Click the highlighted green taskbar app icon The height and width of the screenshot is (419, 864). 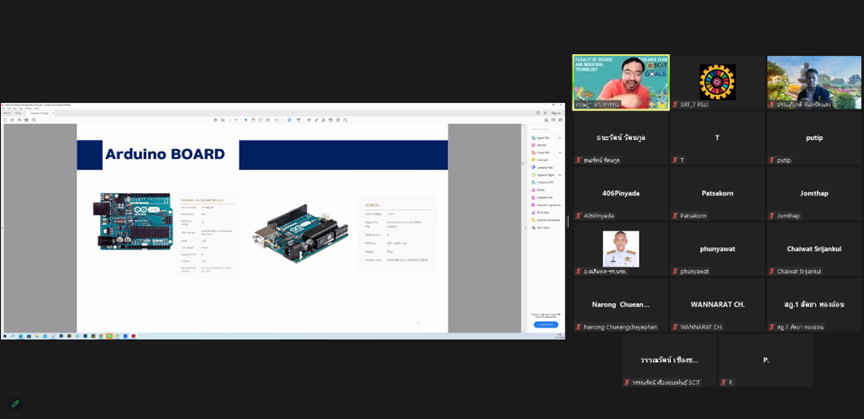110,336
